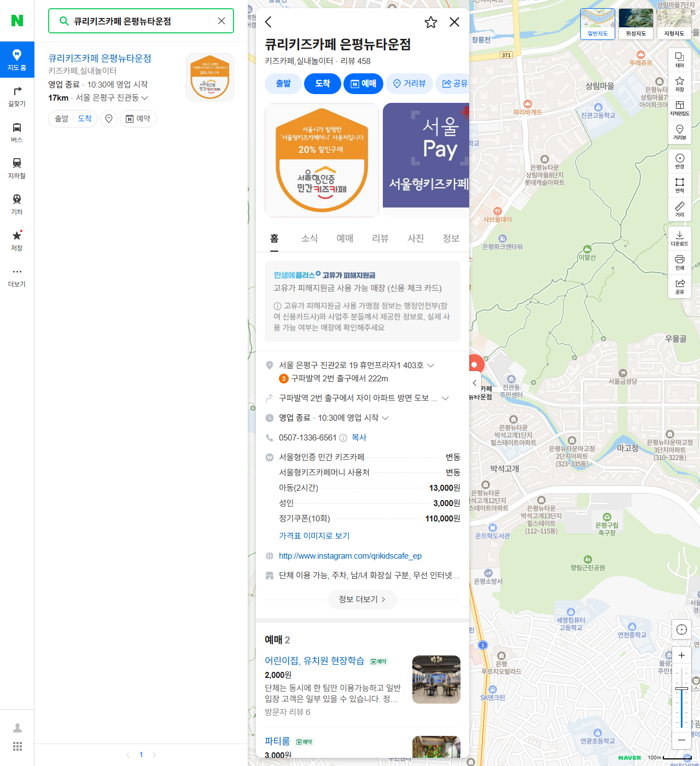Expand the address 진관2로 19 details
This screenshot has height=766, width=700.
click(430, 365)
